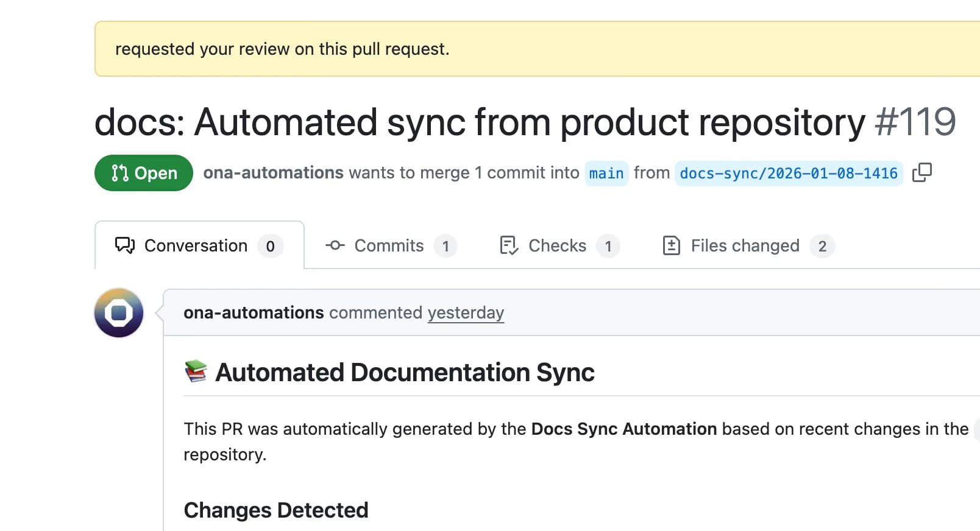Click the Conversation speech bubble icon

(125, 245)
